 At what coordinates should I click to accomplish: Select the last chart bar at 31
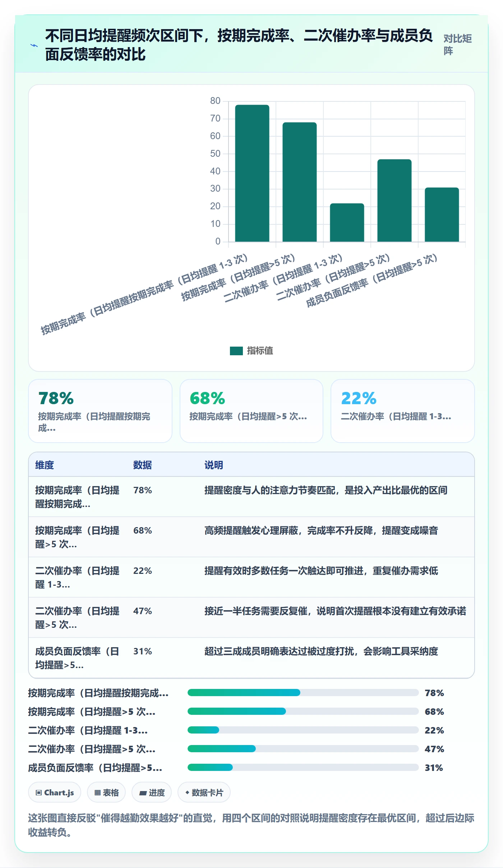(x=442, y=214)
